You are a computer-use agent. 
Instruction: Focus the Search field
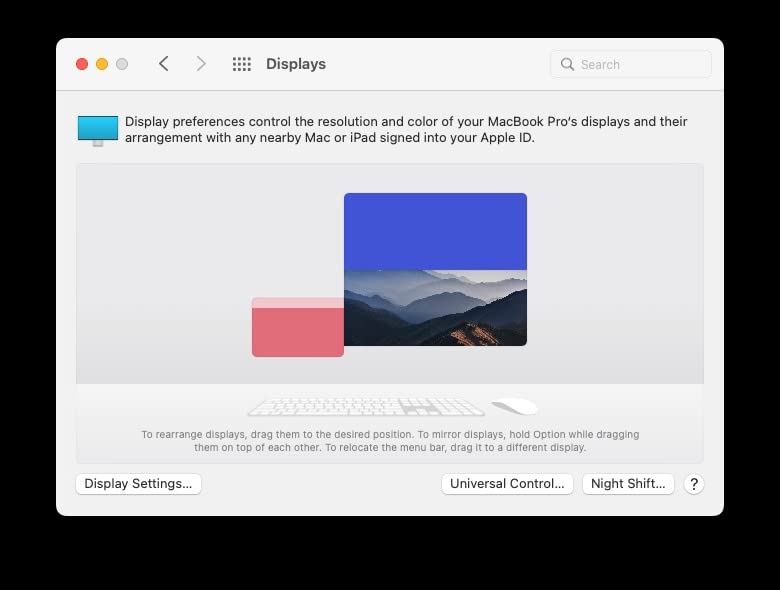point(631,64)
